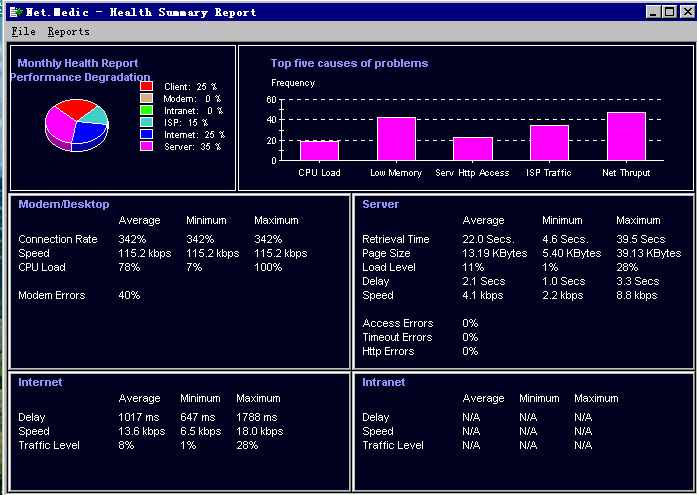Click the performance degradation pie chart
This screenshot has height=495, width=697.
(75, 124)
